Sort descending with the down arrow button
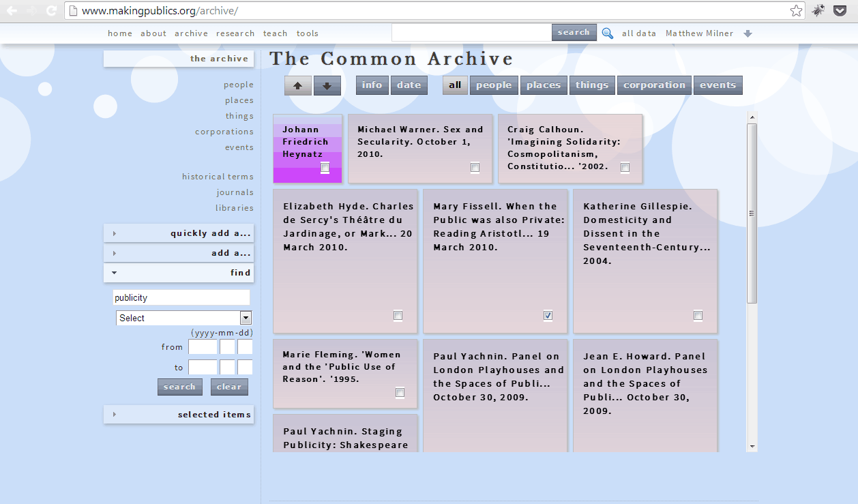 327,86
